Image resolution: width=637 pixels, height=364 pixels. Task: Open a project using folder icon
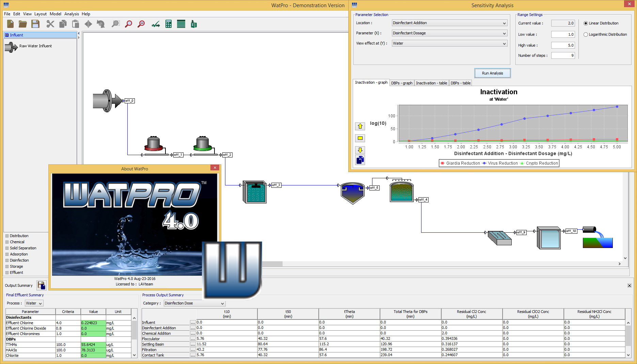pos(23,24)
